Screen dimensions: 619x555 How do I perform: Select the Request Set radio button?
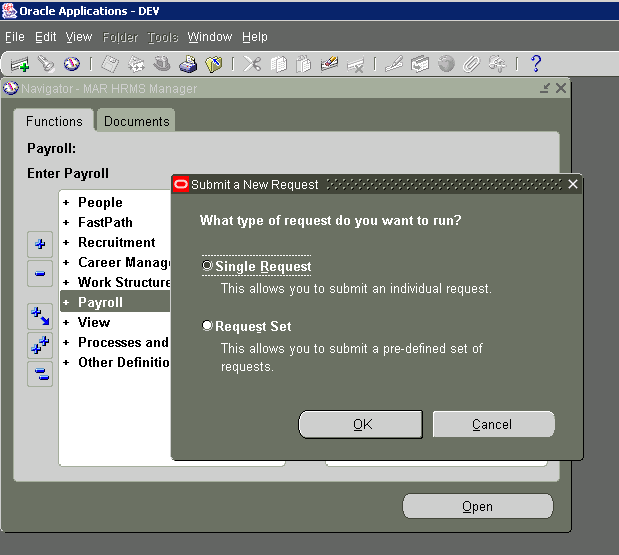(207, 325)
